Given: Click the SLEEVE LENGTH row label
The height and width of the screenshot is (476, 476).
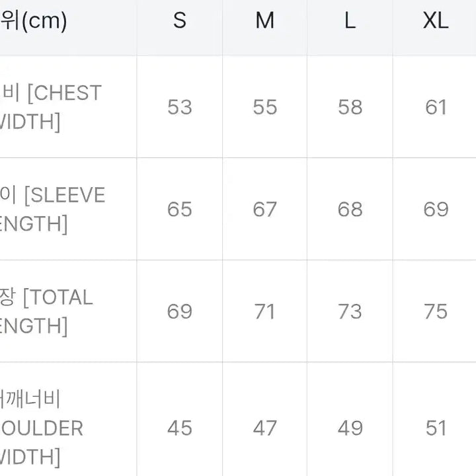Looking at the screenshot, I should (x=53, y=210).
